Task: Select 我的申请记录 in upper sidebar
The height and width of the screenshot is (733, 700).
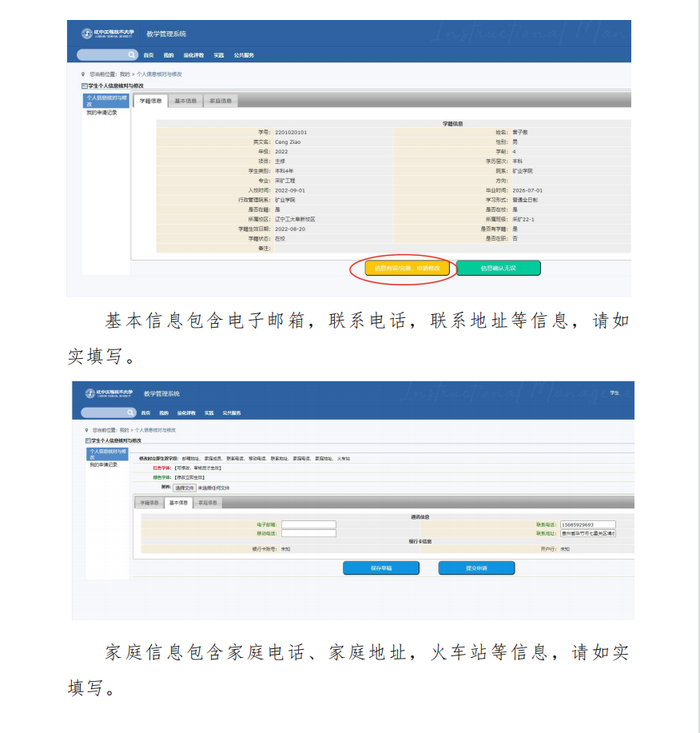Action: [x=102, y=113]
